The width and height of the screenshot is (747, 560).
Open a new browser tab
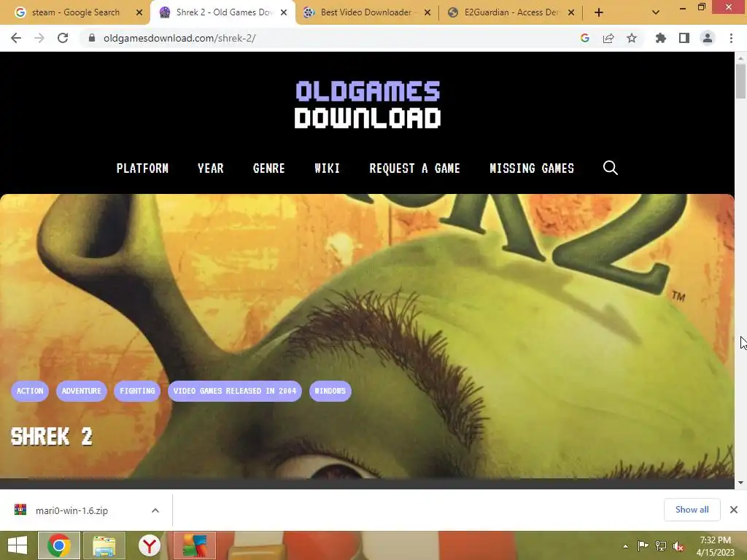point(599,12)
